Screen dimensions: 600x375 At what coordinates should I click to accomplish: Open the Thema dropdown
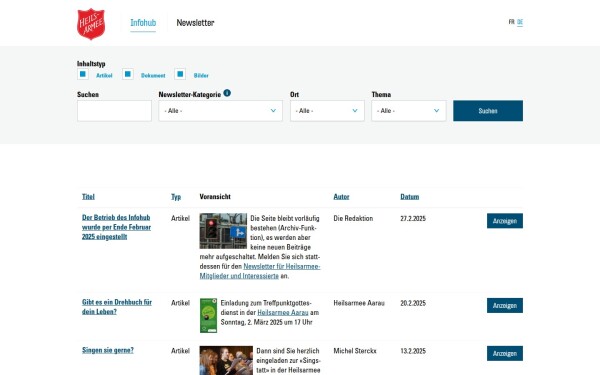tap(409, 111)
